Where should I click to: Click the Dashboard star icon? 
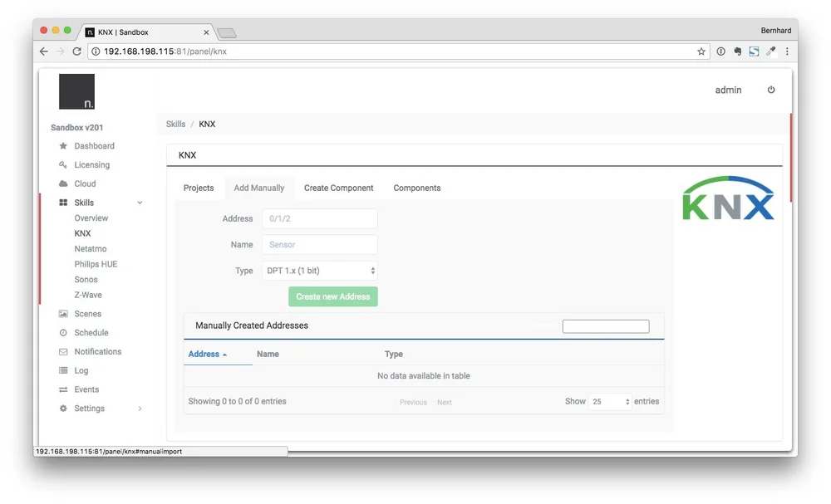tap(63, 145)
